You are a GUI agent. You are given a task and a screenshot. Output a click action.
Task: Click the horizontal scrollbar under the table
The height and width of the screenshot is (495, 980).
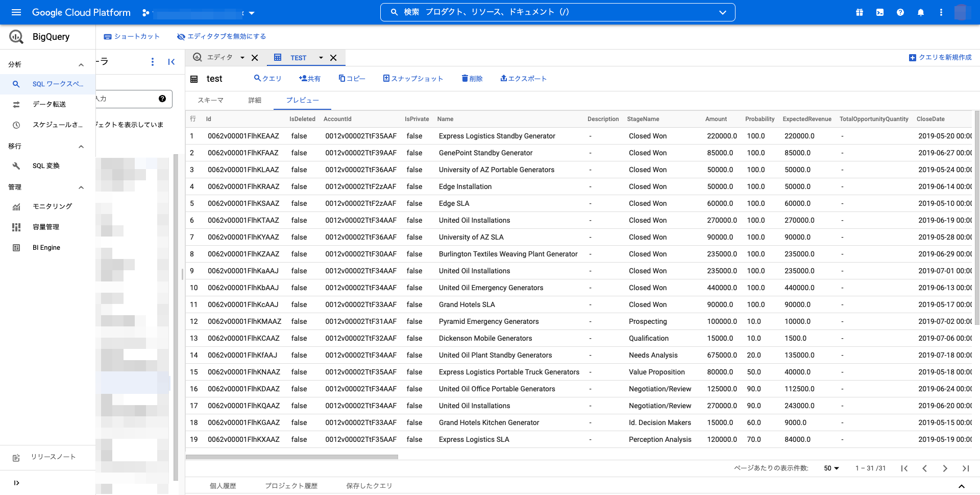click(x=292, y=457)
